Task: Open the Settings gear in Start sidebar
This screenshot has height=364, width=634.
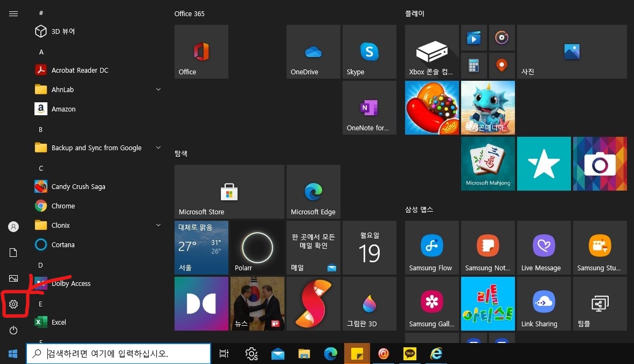Action: click(13, 304)
